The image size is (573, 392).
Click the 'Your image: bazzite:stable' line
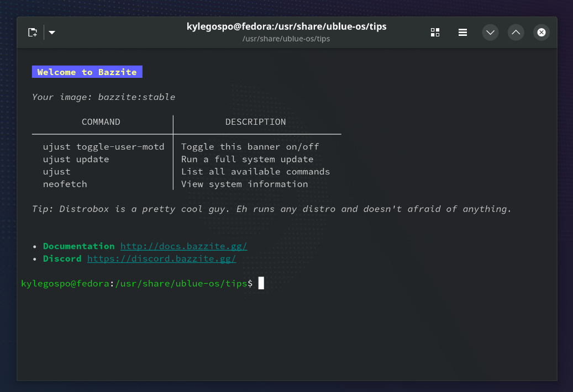pos(103,97)
